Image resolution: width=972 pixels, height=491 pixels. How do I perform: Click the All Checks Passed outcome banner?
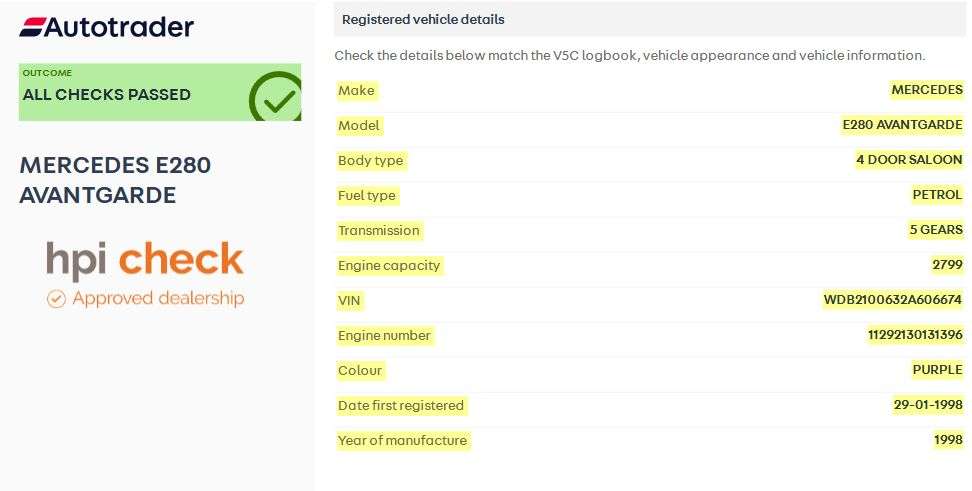coord(130,93)
